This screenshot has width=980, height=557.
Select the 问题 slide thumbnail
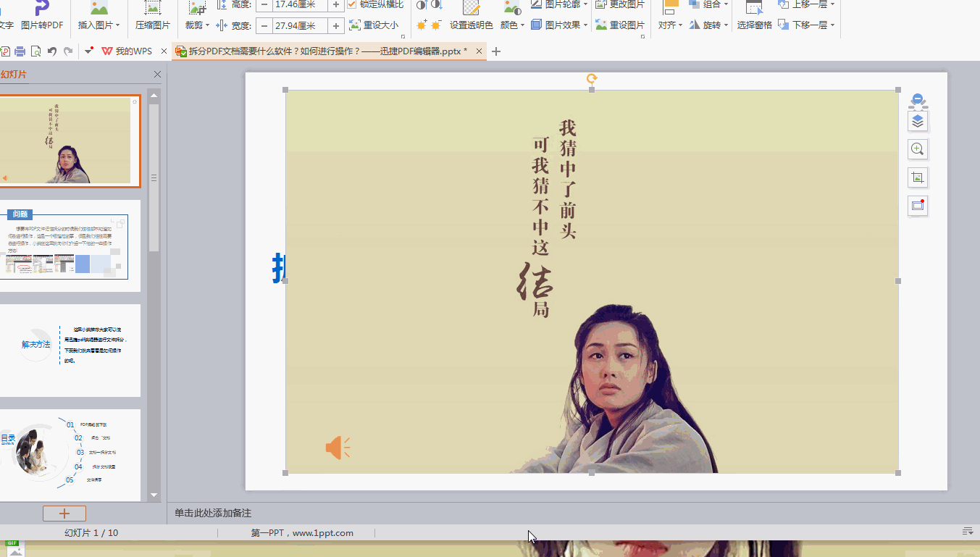[x=70, y=246]
